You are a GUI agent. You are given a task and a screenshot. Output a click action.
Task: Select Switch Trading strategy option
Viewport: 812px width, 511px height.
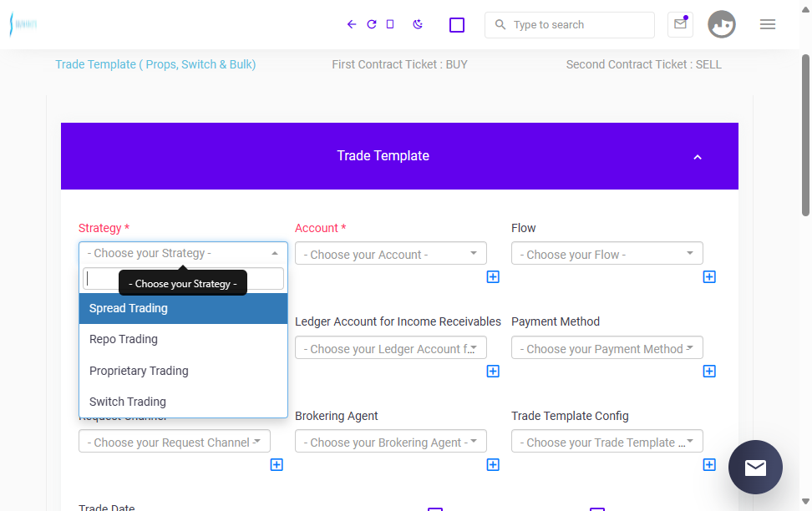(x=183, y=402)
